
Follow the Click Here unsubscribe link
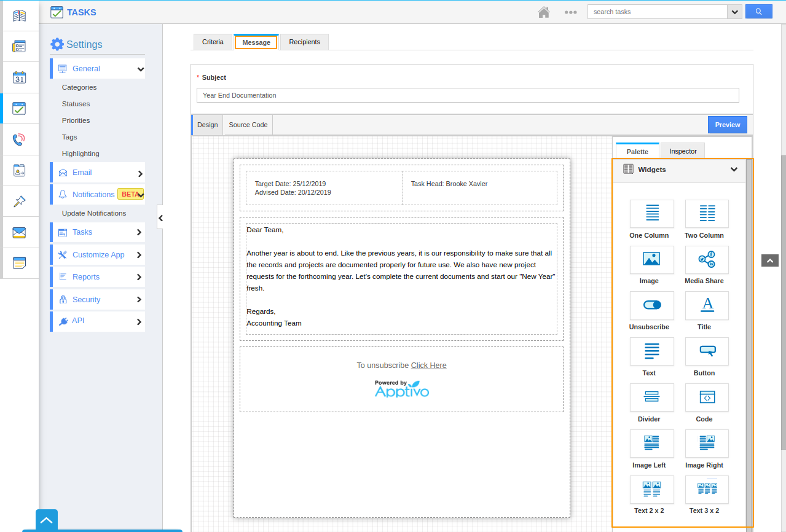pyautogui.click(x=428, y=366)
